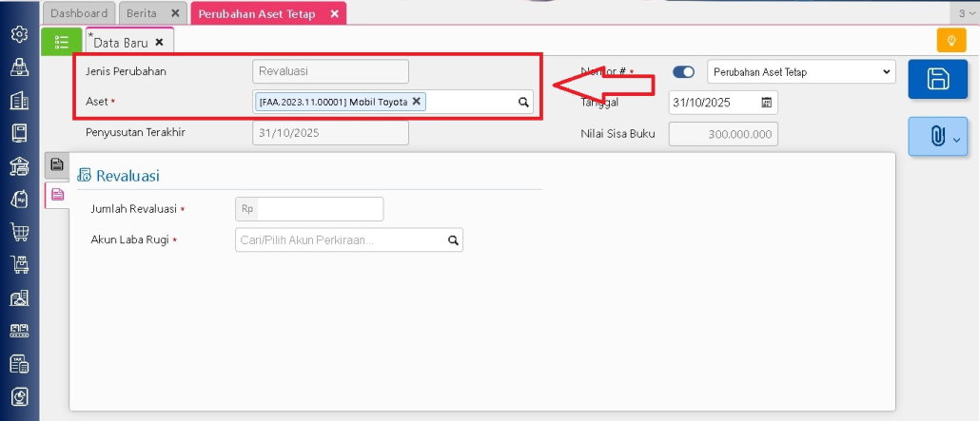Toggle the automatic Nomor # switch
Viewport: 980px width, 421px height.
tap(683, 72)
